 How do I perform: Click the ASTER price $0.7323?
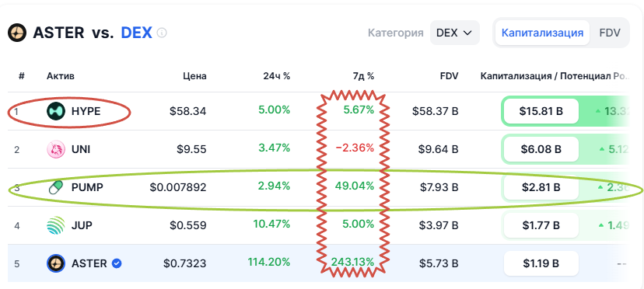click(185, 263)
